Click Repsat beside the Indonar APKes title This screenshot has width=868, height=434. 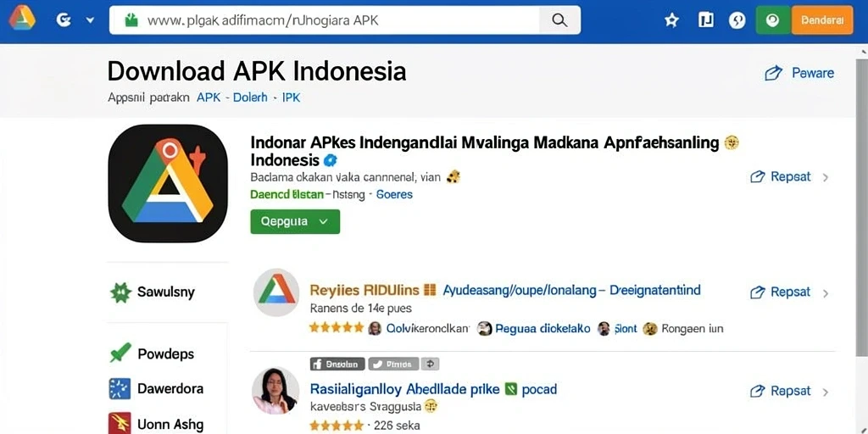coord(781,176)
